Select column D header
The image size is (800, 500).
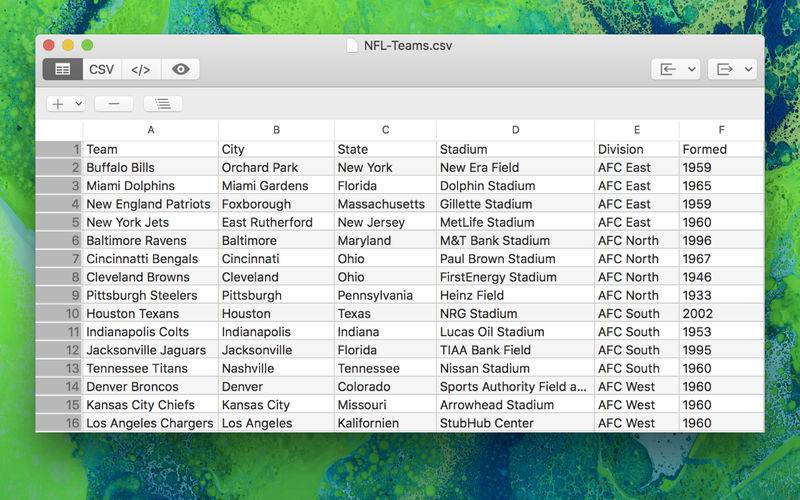point(515,130)
